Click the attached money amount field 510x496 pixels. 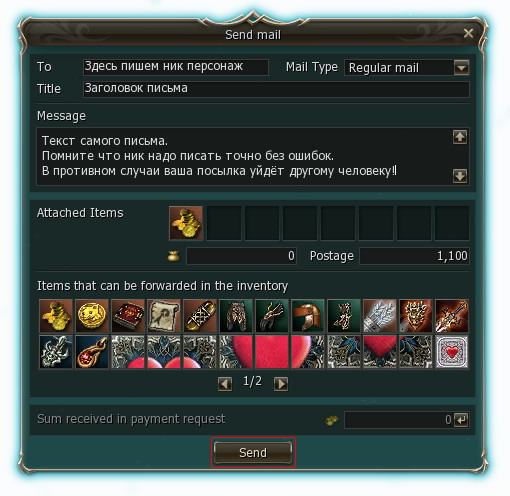pos(242,256)
